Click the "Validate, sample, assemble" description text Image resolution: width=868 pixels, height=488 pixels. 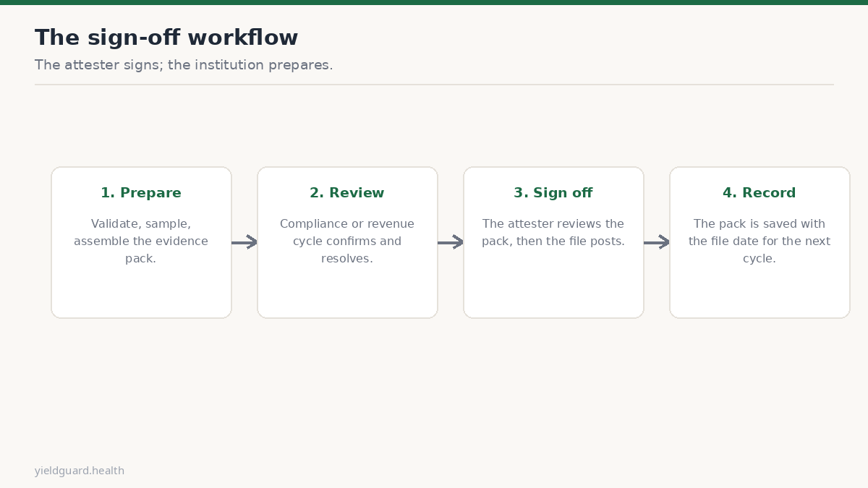[141, 241]
